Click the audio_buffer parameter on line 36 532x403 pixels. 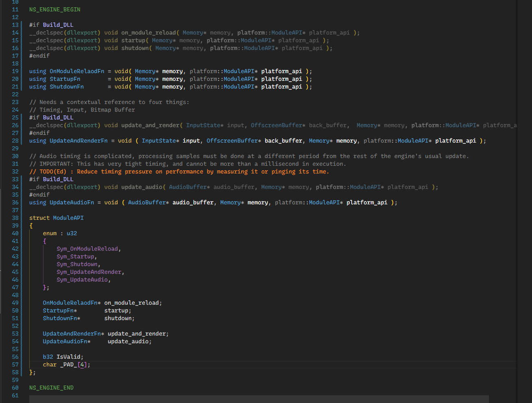tap(193, 202)
